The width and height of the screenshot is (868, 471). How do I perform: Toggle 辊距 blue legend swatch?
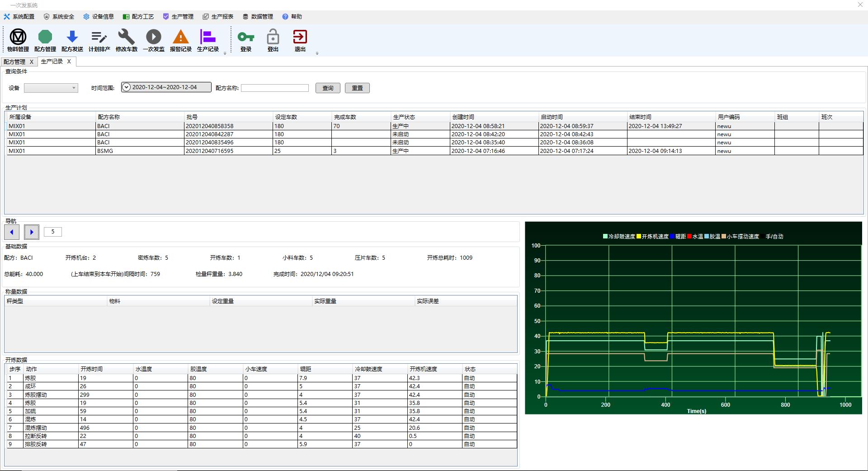click(672, 237)
